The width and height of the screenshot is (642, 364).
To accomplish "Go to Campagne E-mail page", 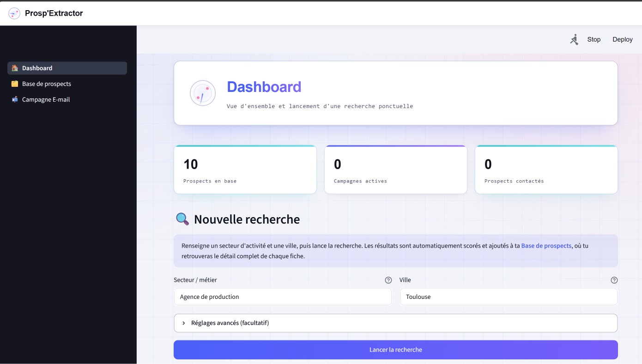I will (67, 99).
